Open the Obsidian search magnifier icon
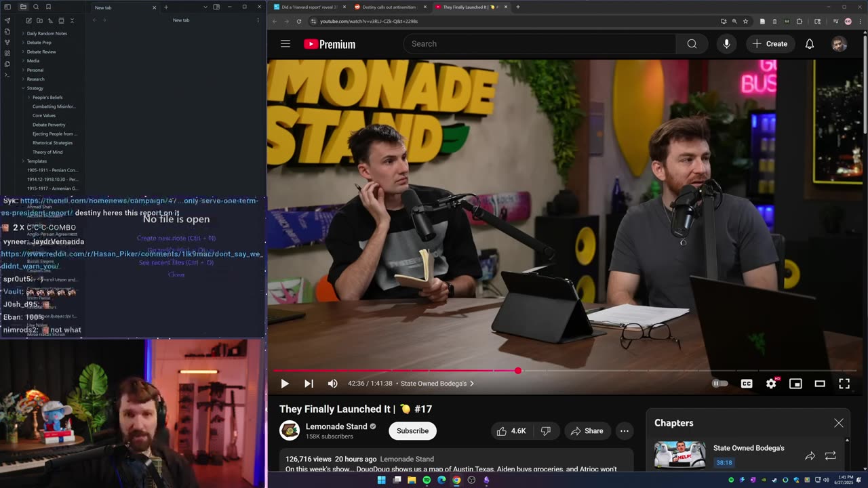Image resolution: width=868 pixels, height=488 pixels. (36, 7)
